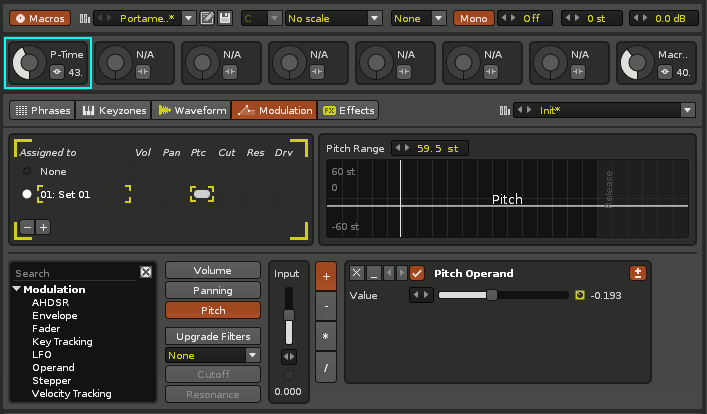
Task: Click the third macro N/A mapping icon
Action: (x=230, y=72)
